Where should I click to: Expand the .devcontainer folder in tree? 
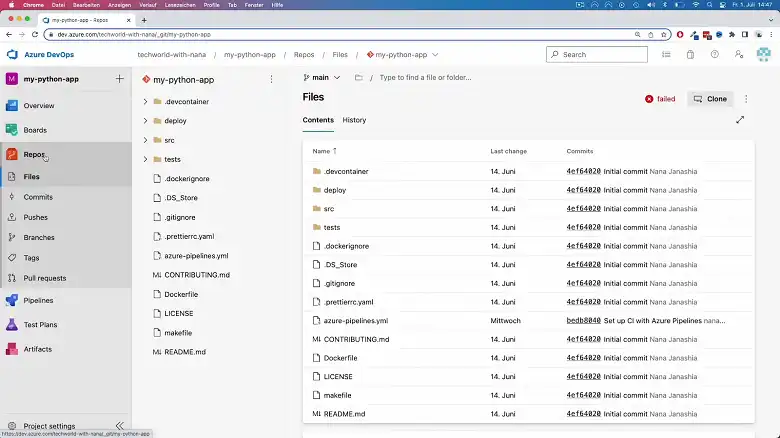pyautogui.click(x=145, y=102)
